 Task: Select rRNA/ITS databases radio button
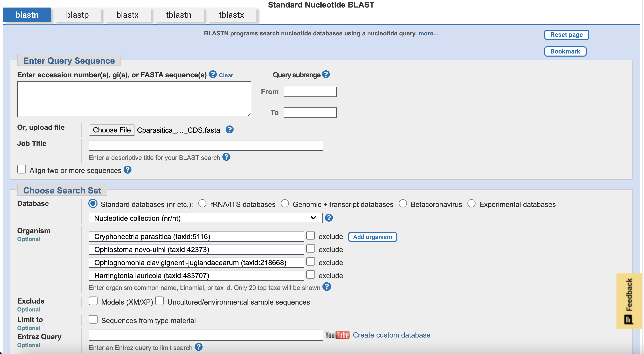tap(202, 204)
